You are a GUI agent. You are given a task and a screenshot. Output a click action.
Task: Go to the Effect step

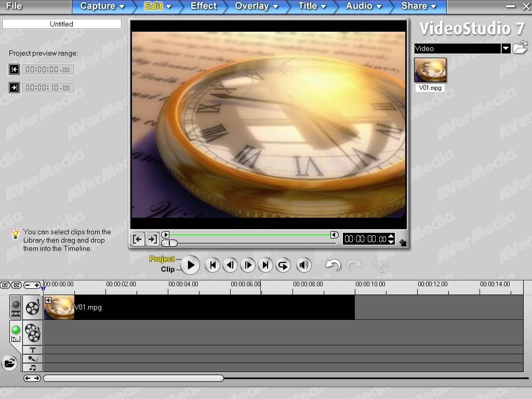tap(203, 6)
